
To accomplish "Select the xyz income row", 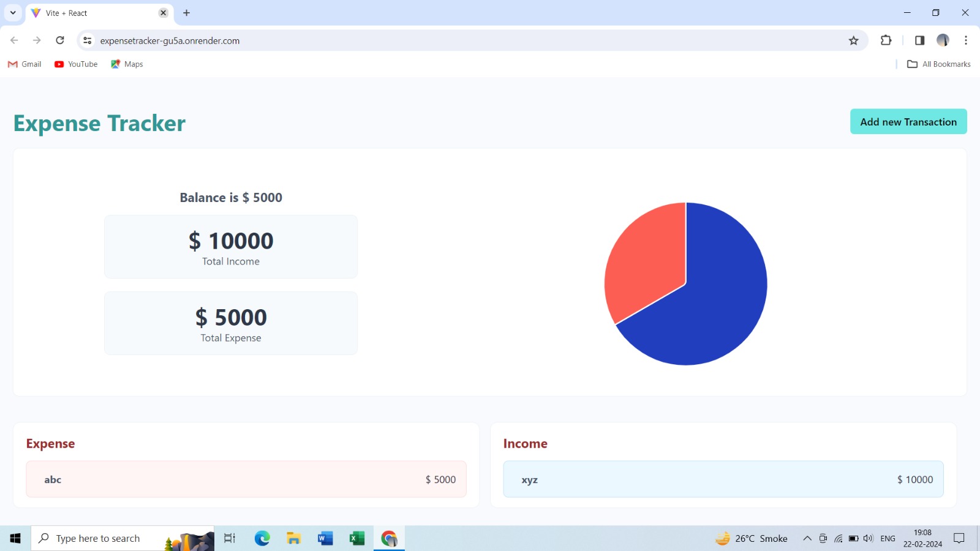I will click(723, 479).
